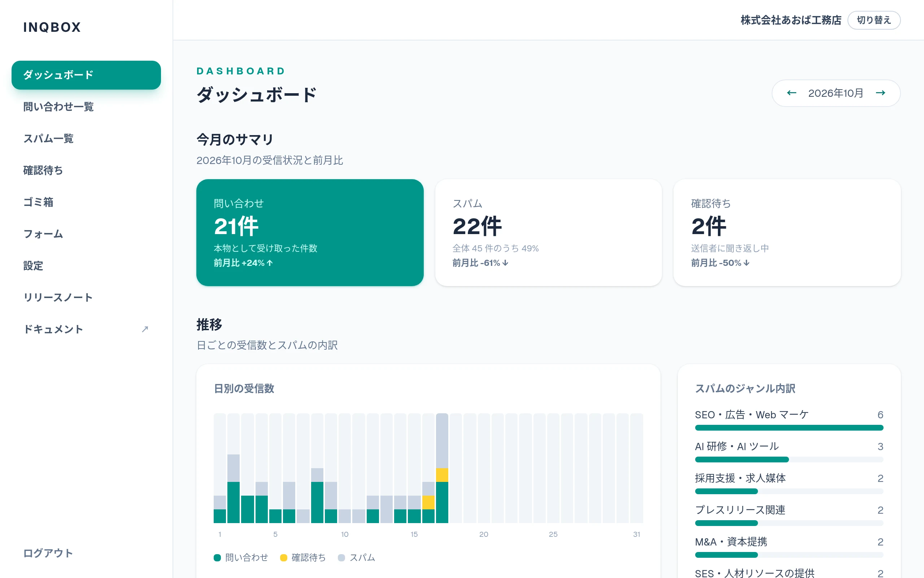
Task: Toggle 問い合わせ legend item in chart
Action: coord(241,557)
